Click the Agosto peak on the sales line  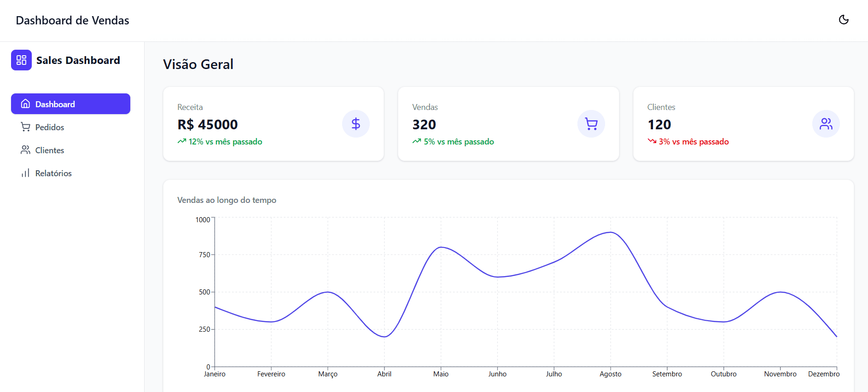point(611,232)
